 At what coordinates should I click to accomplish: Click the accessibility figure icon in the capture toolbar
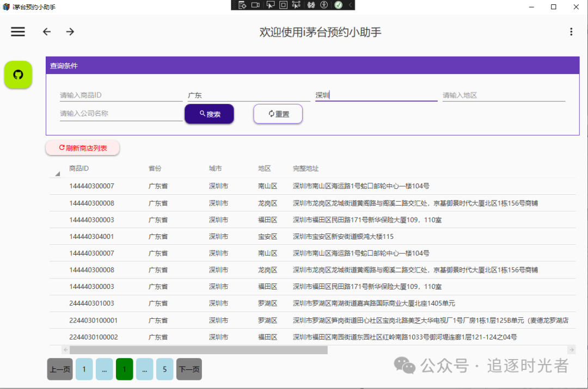pos(324,5)
